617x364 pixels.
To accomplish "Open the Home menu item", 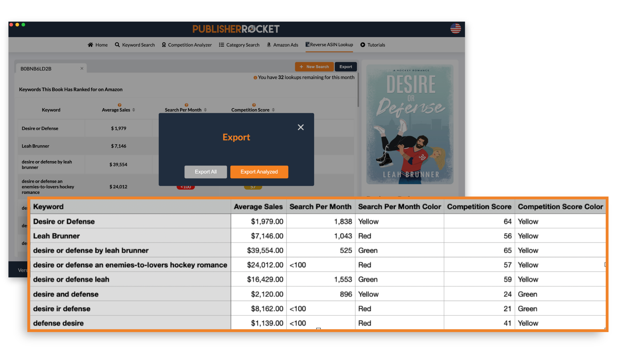I will 98,45.
